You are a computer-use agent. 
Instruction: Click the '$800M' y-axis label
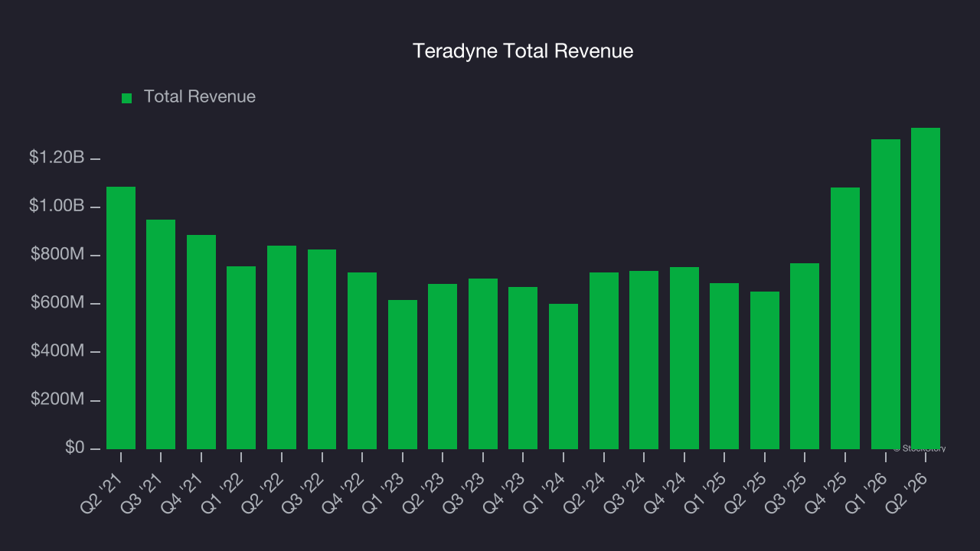(x=57, y=254)
